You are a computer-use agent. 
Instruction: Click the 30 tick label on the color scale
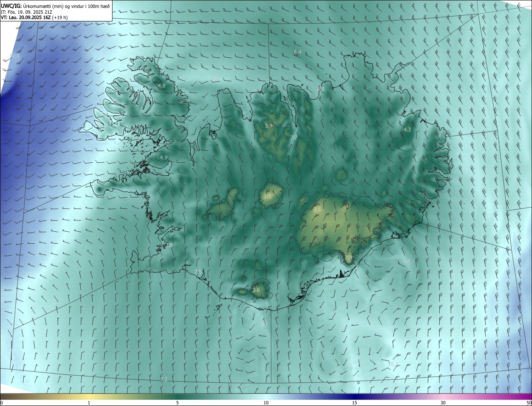443,403
